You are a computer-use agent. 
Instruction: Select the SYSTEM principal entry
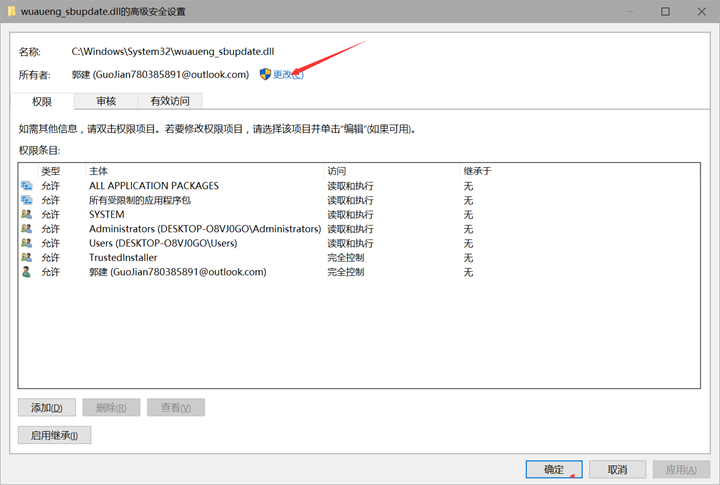(x=107, y=214)
